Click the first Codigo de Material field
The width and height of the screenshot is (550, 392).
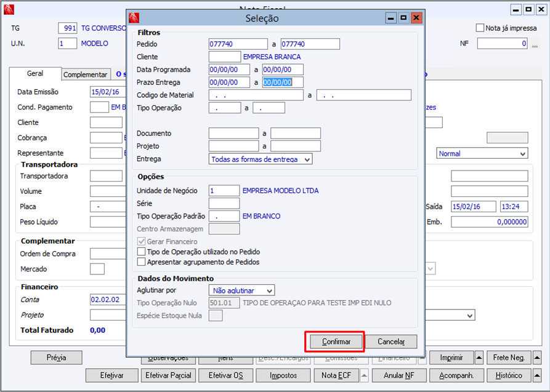(x=256, y=95)
